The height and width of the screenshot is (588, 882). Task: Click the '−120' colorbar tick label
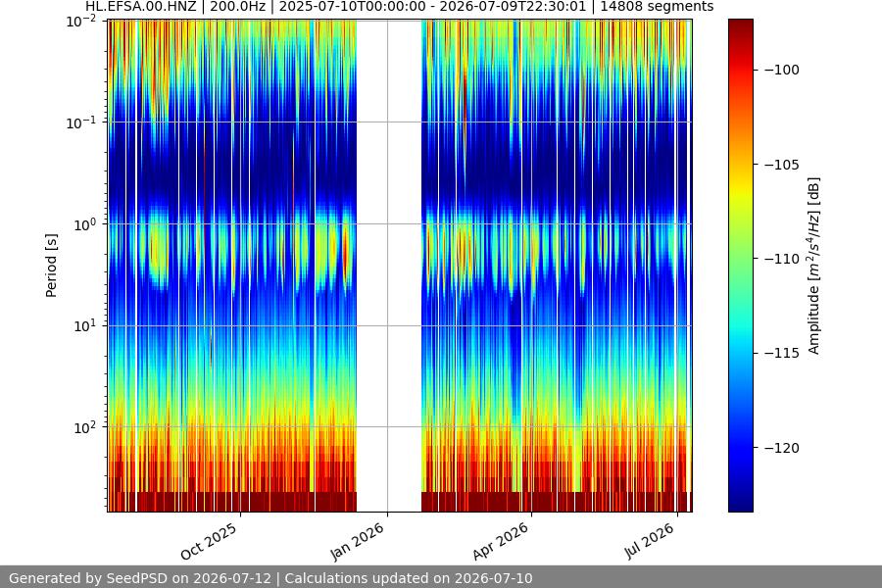point(782,448)
